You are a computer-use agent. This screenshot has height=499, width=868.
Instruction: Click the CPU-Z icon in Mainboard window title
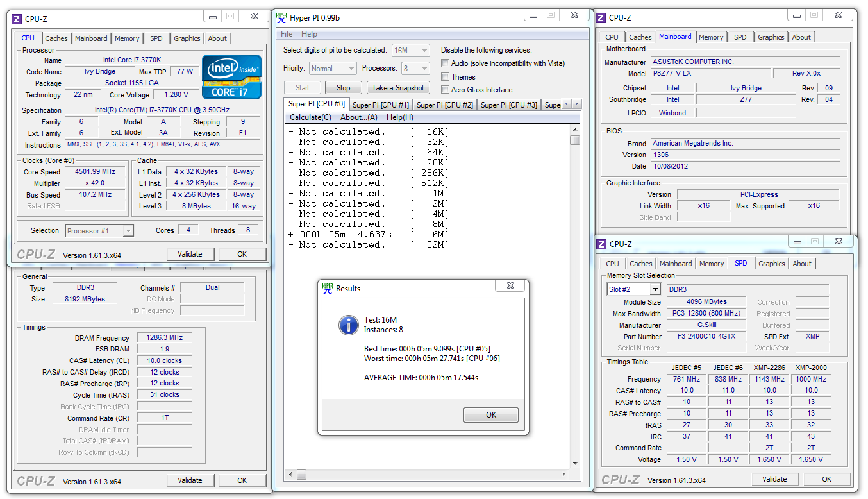[601, 17]
